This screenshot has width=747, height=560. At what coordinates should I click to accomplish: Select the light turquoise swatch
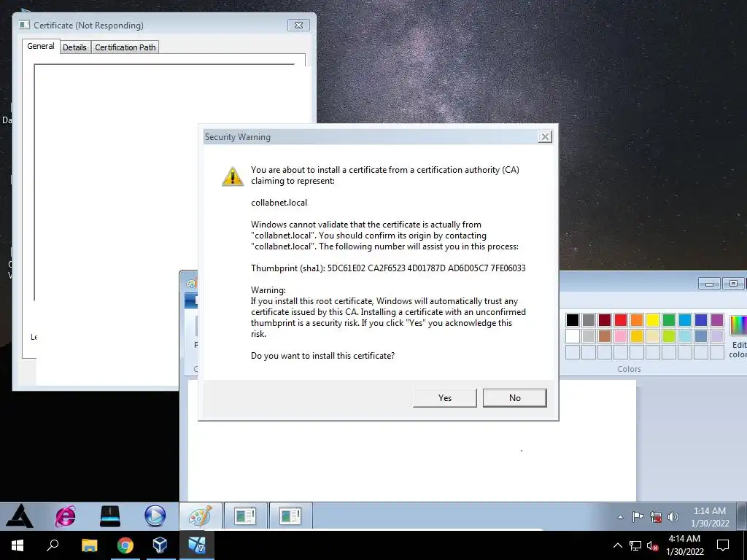685,336
